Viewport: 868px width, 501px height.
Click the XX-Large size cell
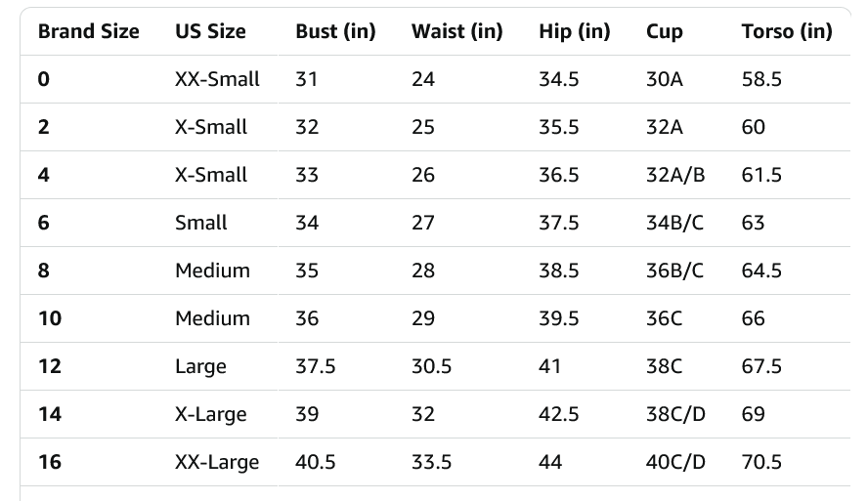(217, 462)
